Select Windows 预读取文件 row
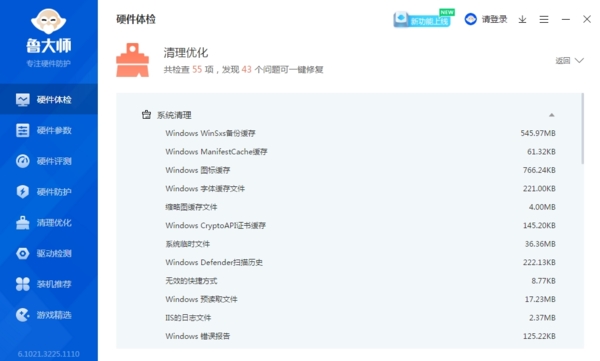This screenshot has height=361, width=600. pos(360,299)
